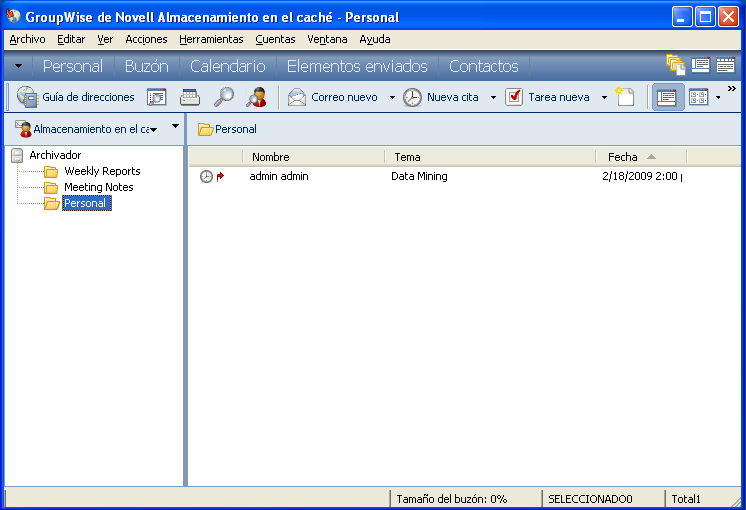746x510 pixels.
Task: Switch to the Buzón tab
Action: [147, 66]
